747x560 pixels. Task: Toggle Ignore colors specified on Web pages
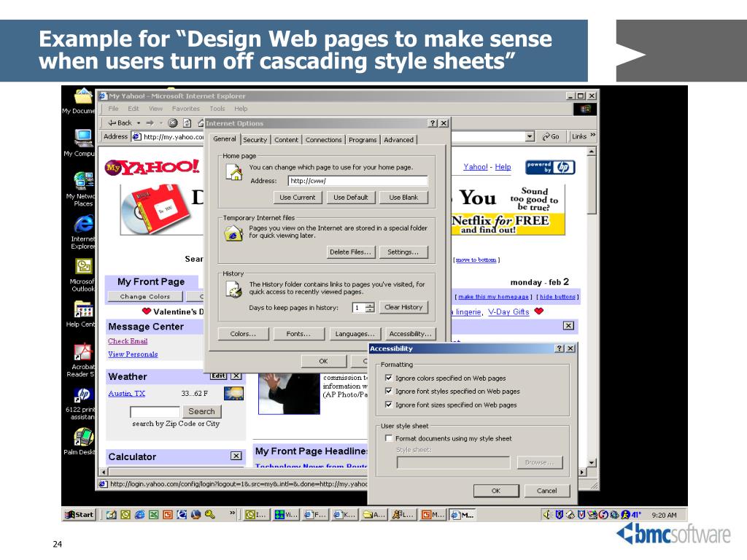tap(389, 378)
